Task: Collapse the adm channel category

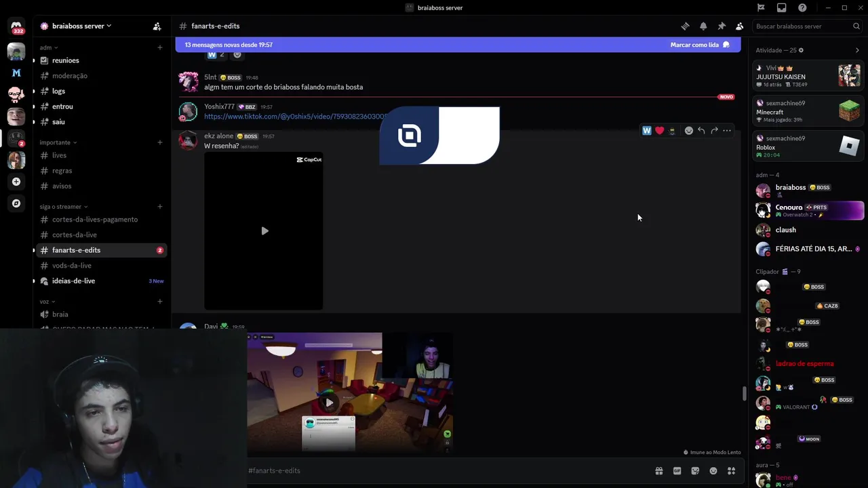Action: [49, 47]
